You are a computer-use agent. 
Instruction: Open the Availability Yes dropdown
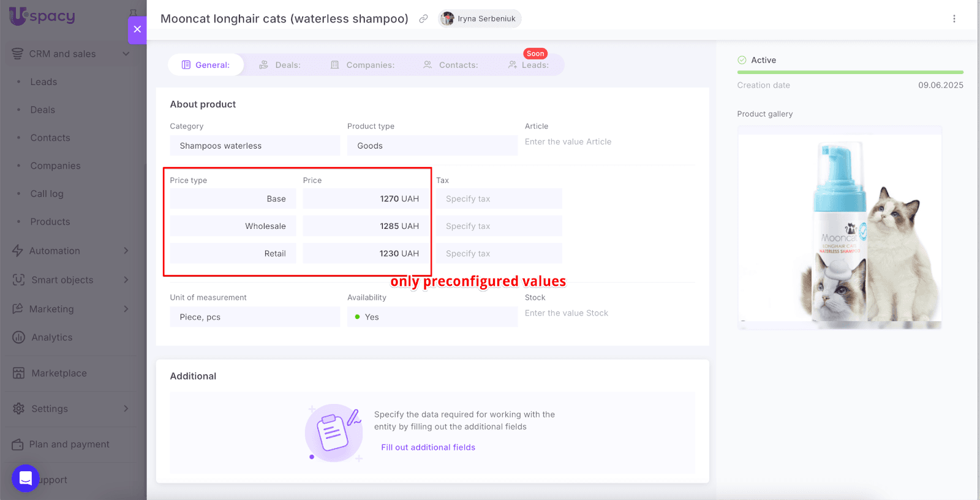coord(432,317)
